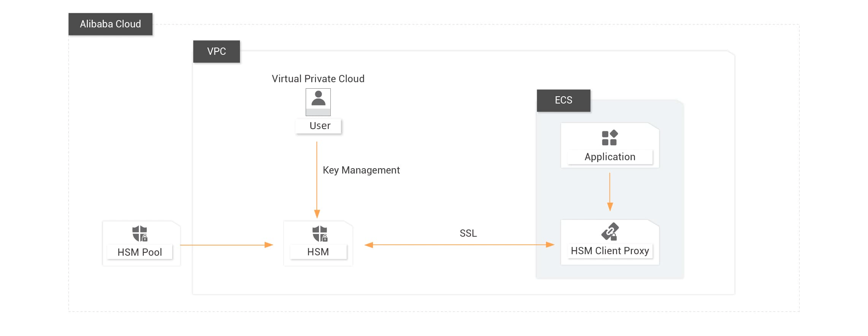868x336 pixels.
Task: Click the HSM shield lock icon
Action: [x=319, y=233]
